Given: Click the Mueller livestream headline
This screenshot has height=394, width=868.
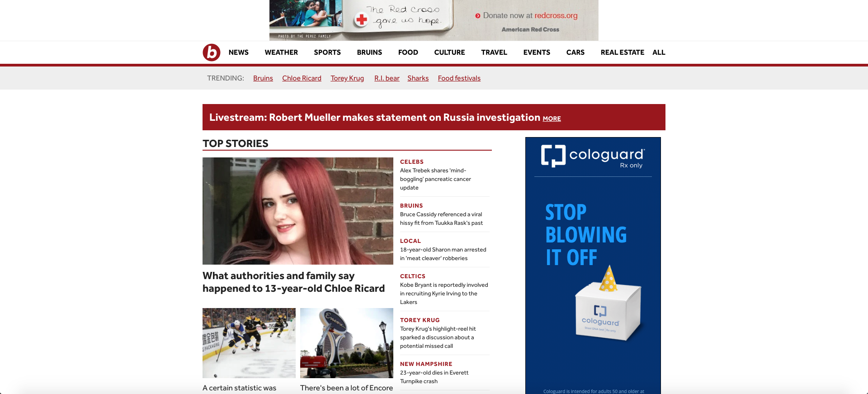Looking at the screenshot, I should click(375, 118).
